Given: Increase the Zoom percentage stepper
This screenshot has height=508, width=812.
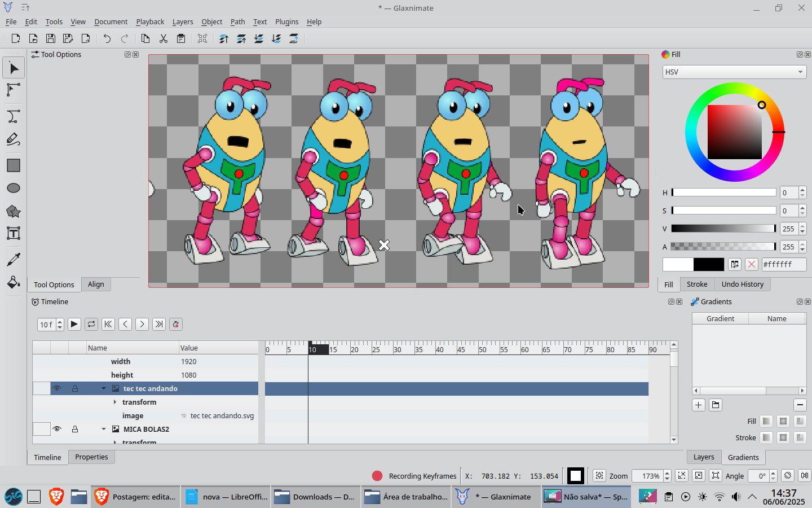Looking at the screenshot, I should (x=667, y=473).
